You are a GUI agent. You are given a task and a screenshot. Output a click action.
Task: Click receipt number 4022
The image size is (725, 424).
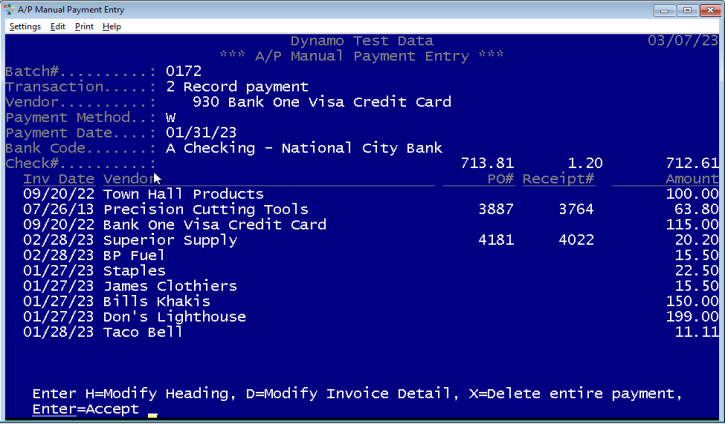point(577,240)
